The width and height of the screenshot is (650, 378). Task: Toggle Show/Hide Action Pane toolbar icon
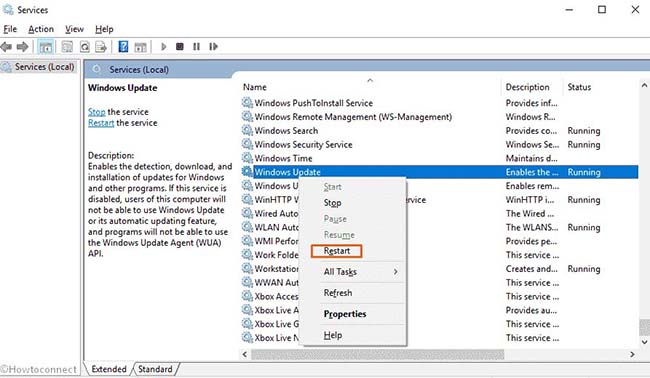tap(141, 46)
